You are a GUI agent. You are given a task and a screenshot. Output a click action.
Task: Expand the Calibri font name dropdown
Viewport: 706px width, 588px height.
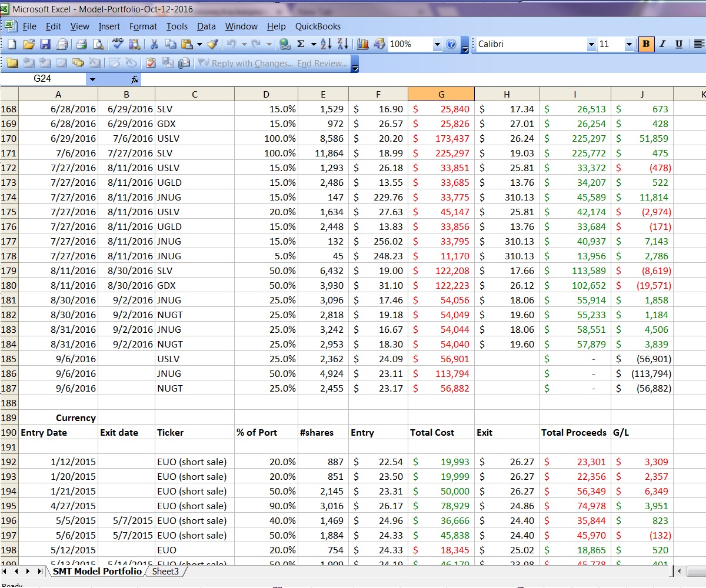click(591, 44)
